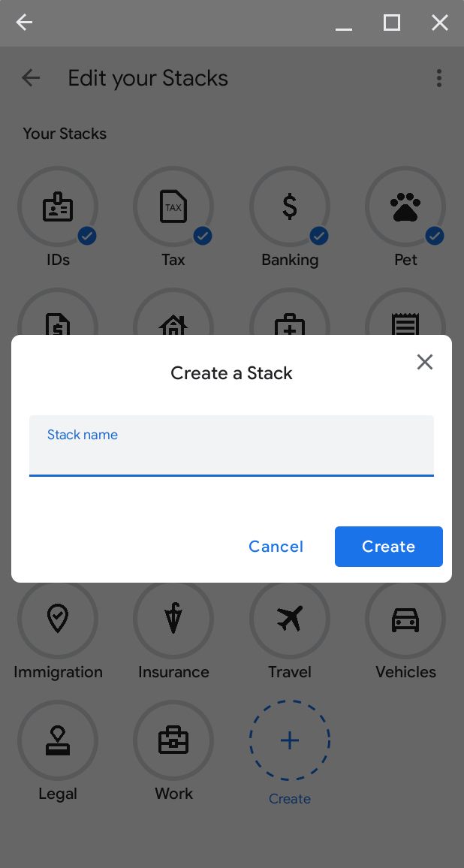Close the Create a Stack dialog
Image resolution: width=464 pixels, height=868 pixels.
point(425,362)
